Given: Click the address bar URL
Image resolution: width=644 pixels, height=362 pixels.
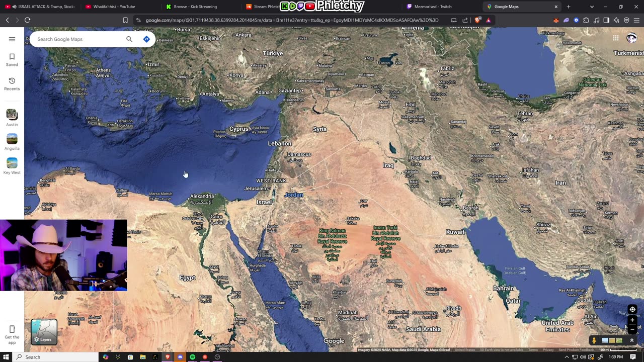Looking at the screenshot, I should 292,20.
